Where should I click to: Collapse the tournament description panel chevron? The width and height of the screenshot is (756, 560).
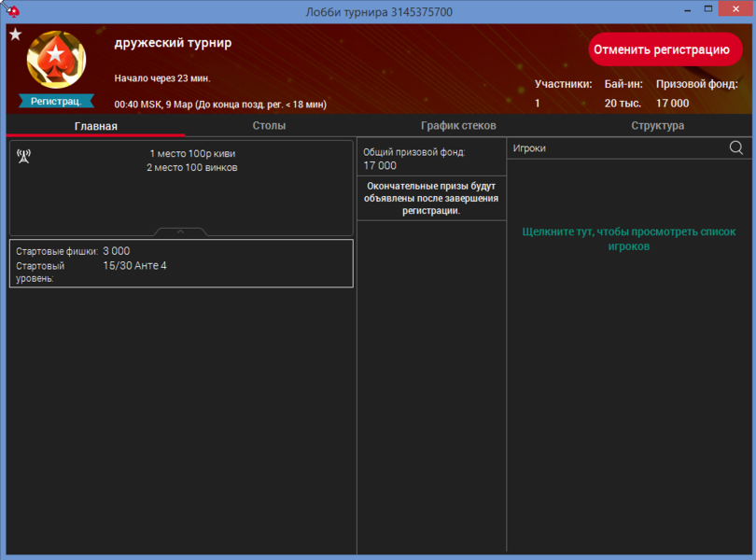181,231
